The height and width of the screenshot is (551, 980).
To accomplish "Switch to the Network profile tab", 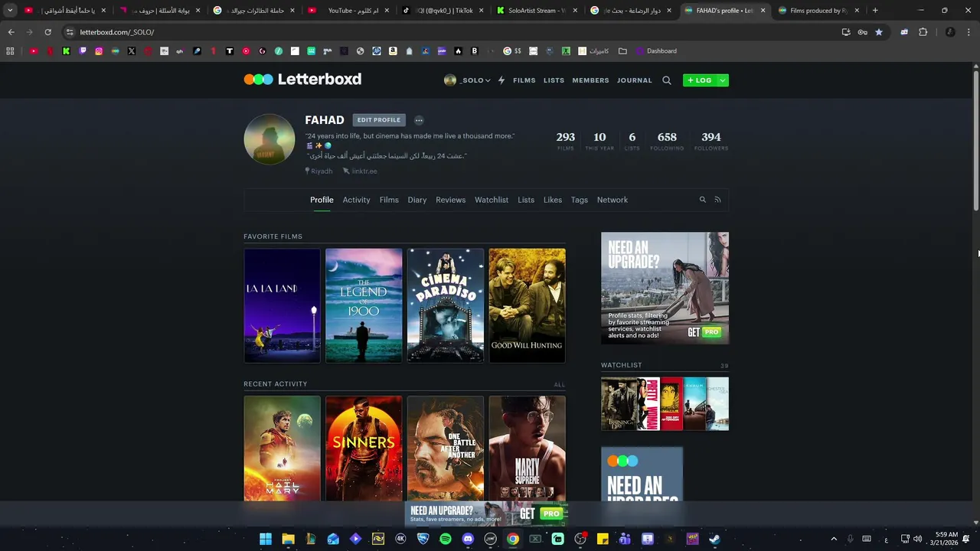I will click(612, 200).
